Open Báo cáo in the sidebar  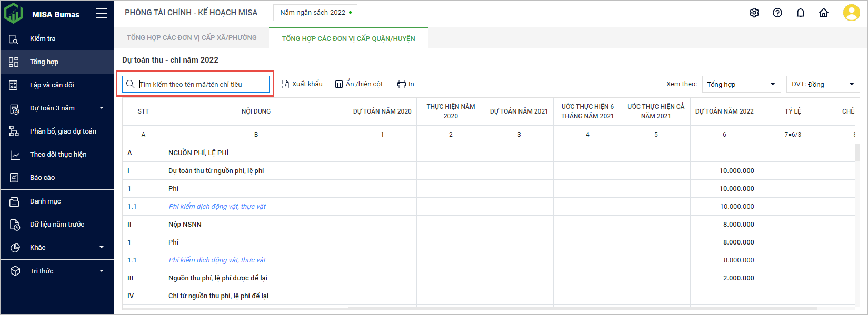pyautogui.click(x=42, y=178)
